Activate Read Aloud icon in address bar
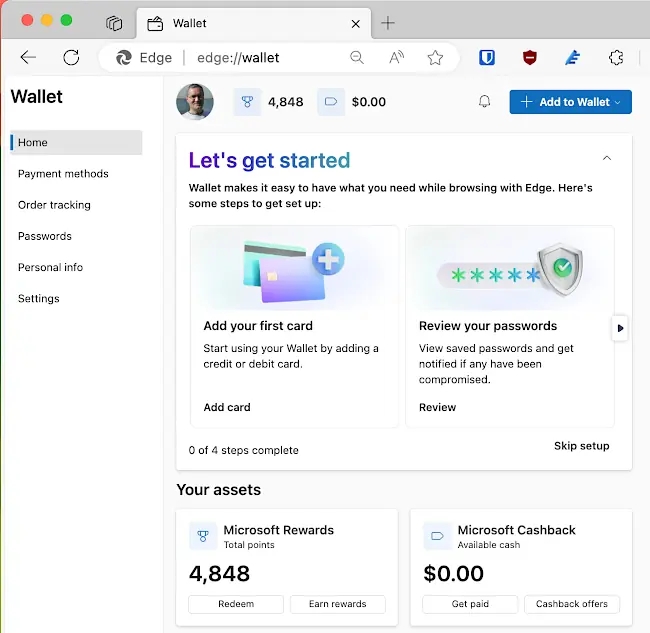Screen dimensions: 650x633 pos(396,57)
